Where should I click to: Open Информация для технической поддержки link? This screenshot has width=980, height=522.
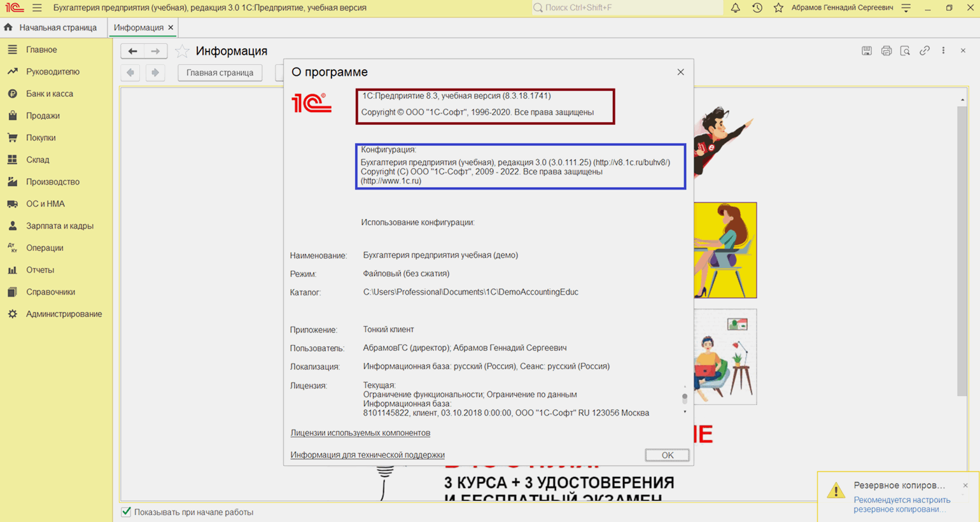[x=367, y=455]
